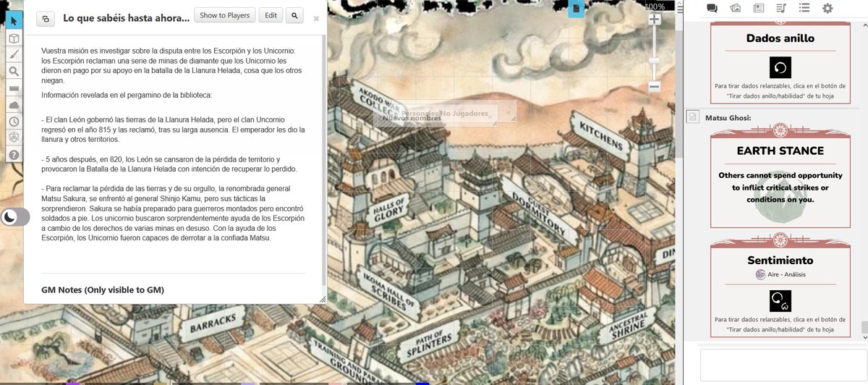Image resolution: width=868 pixels, height=385 pixels.
Task: Click the Sentimiento card title
Action: pos(780,260)
